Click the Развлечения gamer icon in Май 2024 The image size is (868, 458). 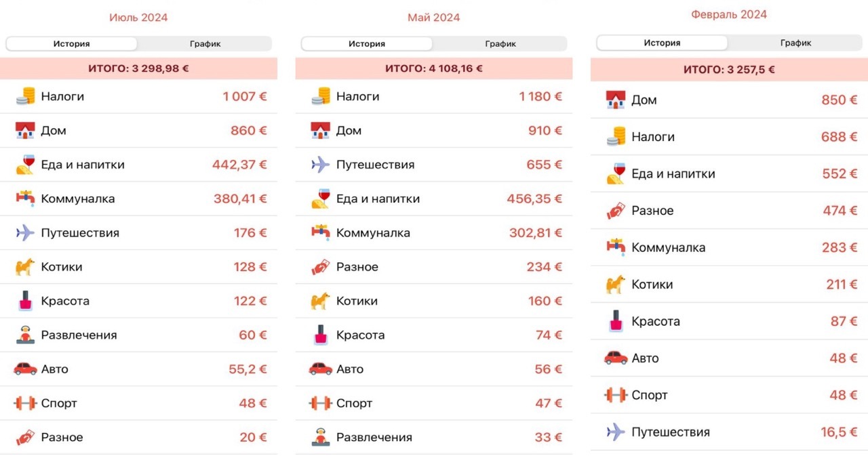point(320,437)
